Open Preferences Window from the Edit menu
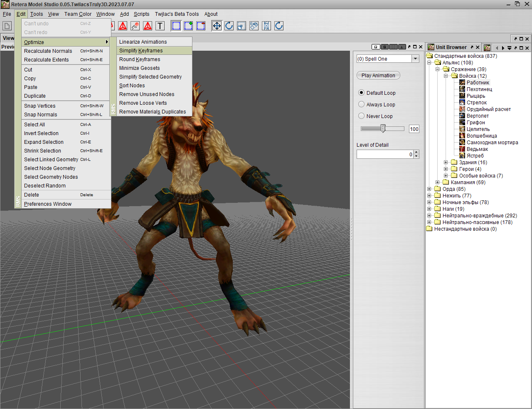The width and height of the screenshot is (532, 409). 66,204
